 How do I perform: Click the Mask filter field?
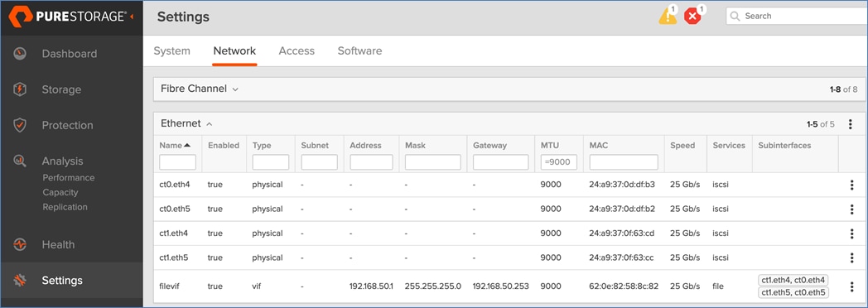[x=433, y=162]
